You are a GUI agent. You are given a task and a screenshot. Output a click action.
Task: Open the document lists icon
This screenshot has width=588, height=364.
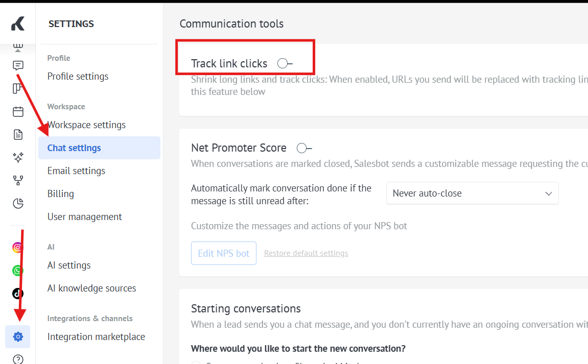pyautogui.click(x=18, y=135)
